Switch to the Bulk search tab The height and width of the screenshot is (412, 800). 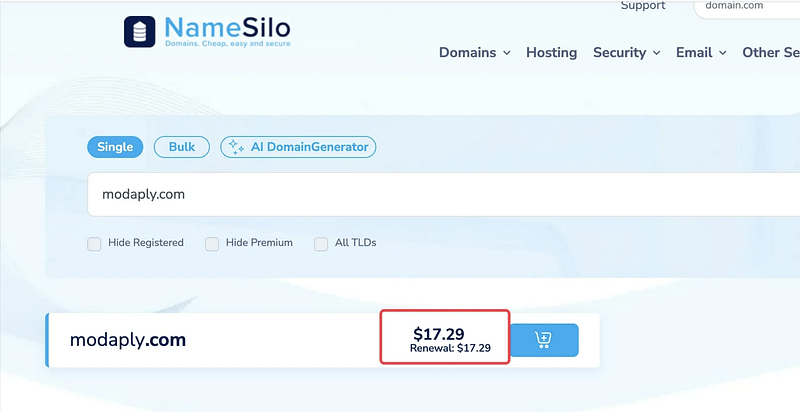[182, 147]
